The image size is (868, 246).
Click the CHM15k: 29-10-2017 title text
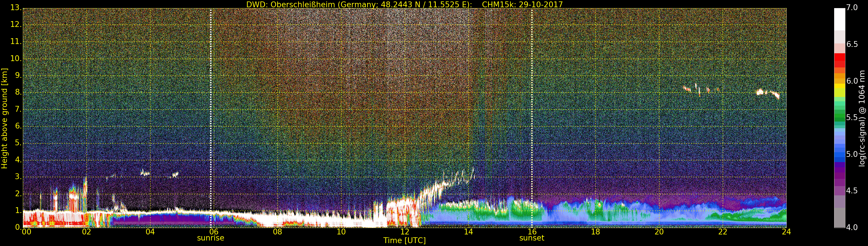click(522, 4)
